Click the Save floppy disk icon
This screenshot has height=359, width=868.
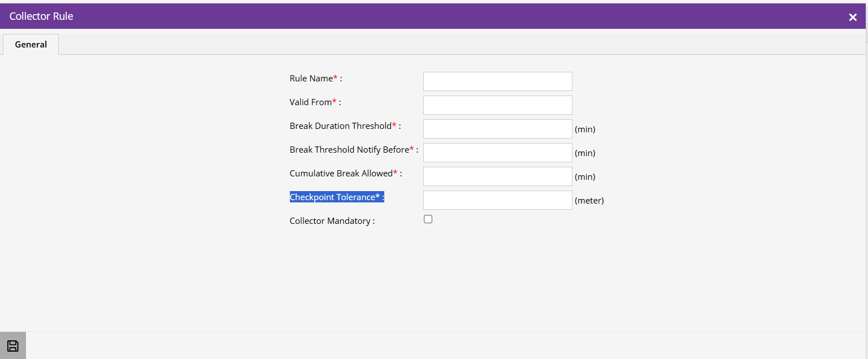point(12,345)
